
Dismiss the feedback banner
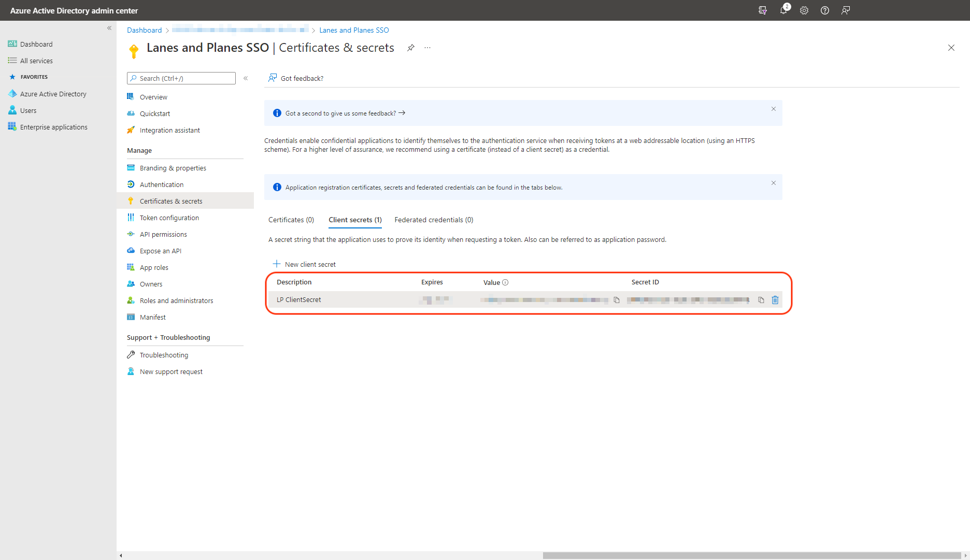pyautogui.click(x=774, y=109)
